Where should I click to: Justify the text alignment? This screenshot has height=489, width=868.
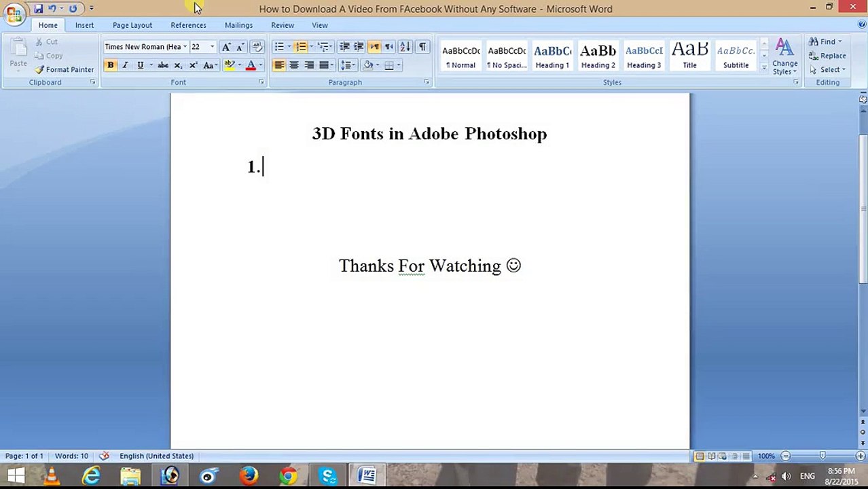324,65
